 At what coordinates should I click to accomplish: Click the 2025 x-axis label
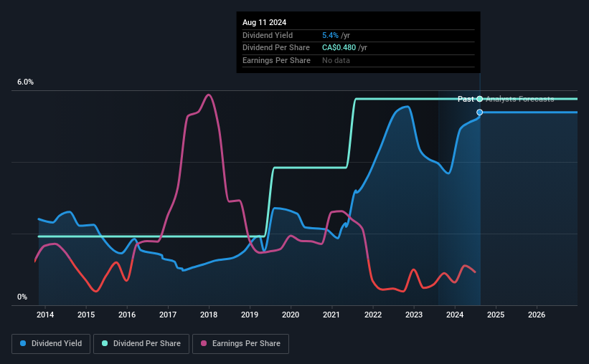pyautogui.click(x=496, y=315)
